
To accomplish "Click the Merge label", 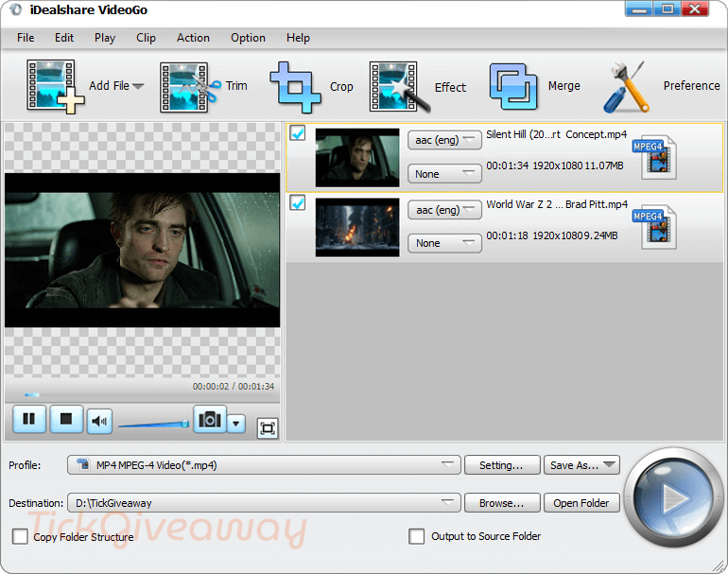I will tap(564, 86).
